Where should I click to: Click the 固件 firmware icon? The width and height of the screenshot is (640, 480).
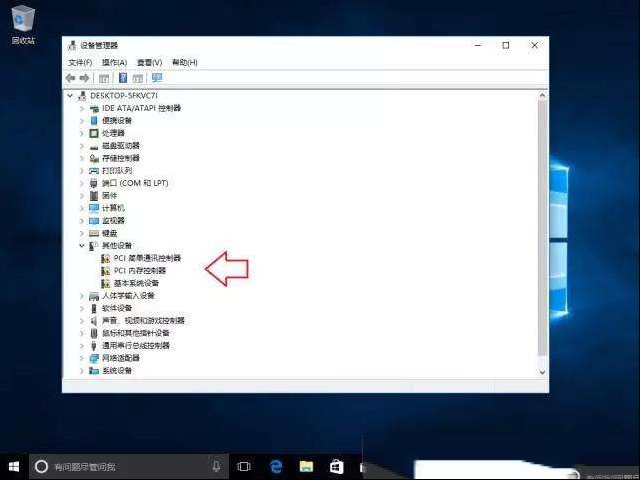(x=94, y=196)
